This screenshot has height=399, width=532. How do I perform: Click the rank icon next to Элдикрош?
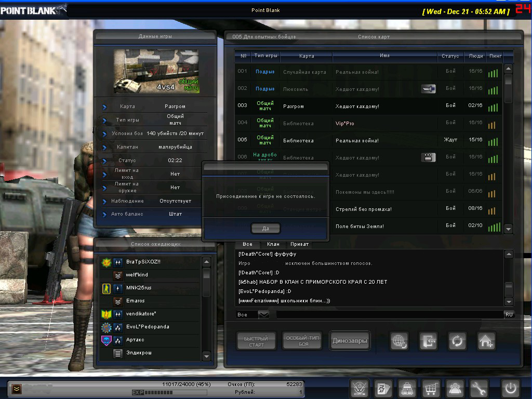(x=118, y=353)
